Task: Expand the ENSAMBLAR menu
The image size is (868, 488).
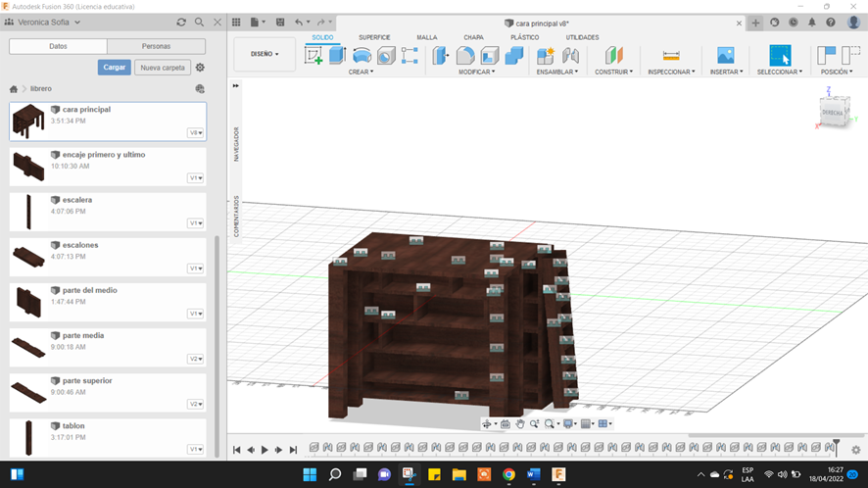Action: 556,72
